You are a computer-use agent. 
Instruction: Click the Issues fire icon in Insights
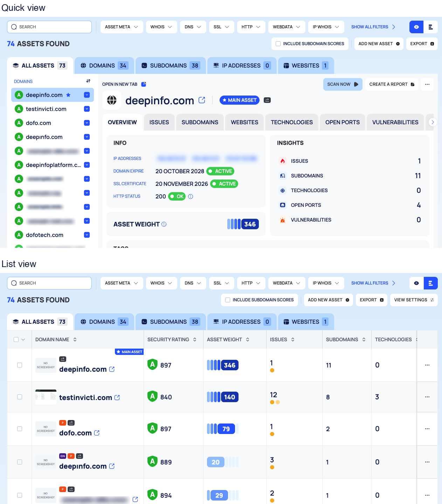(283, 161)
